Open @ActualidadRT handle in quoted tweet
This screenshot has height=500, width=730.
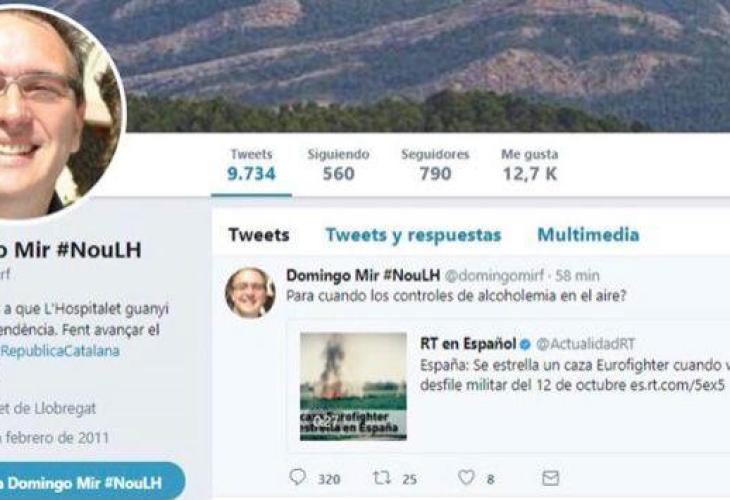(585, 344)
